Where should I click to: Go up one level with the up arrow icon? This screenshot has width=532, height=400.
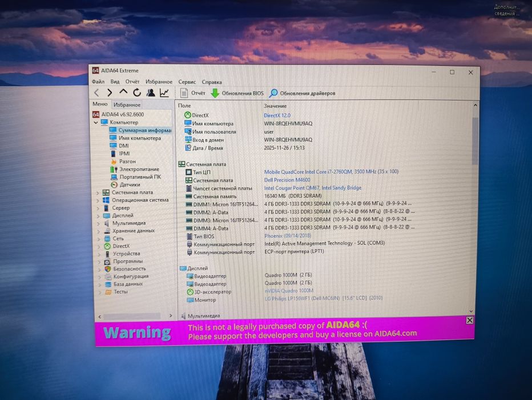123,92
